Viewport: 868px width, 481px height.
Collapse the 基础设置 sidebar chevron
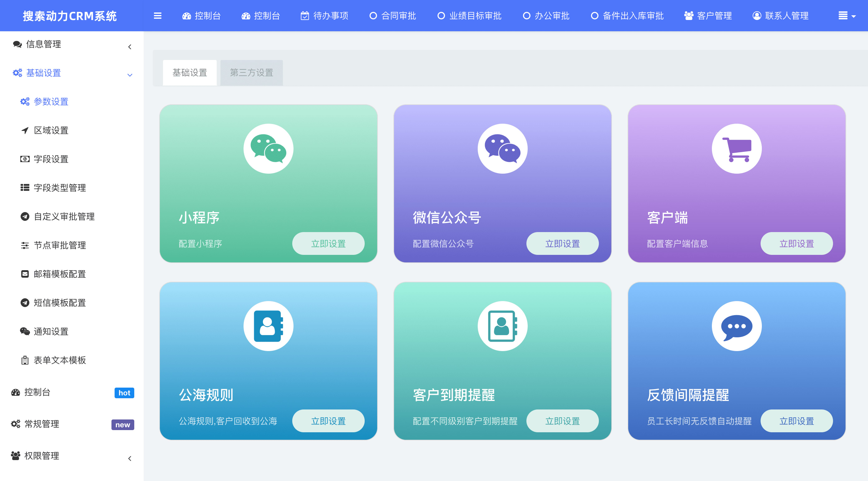(130, 75)
